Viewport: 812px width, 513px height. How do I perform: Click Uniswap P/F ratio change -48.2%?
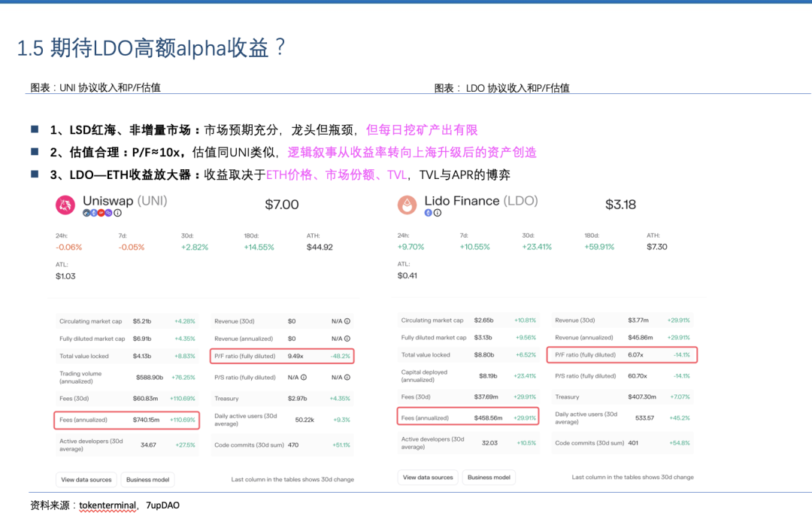tap(341, 356)
